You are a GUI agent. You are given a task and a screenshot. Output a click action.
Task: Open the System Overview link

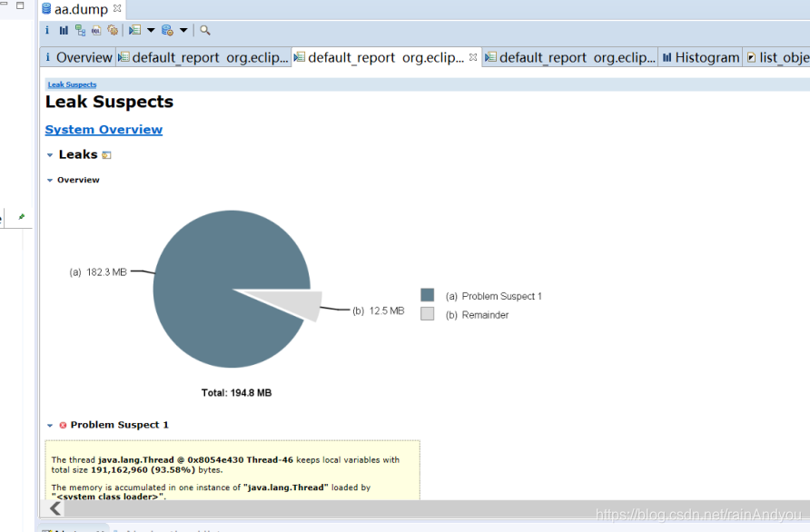[x=104, y=130]
